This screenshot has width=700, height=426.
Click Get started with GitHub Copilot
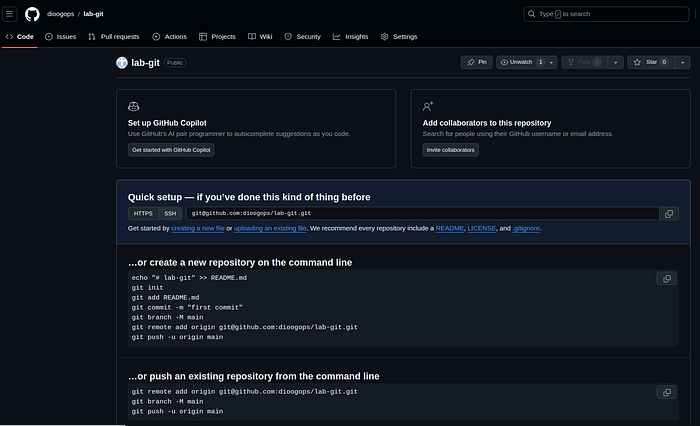point(171,150)
